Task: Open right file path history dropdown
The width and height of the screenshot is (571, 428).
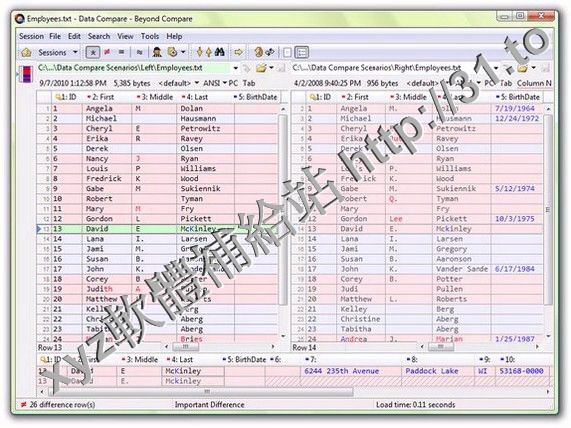Action: click(496, 68)
